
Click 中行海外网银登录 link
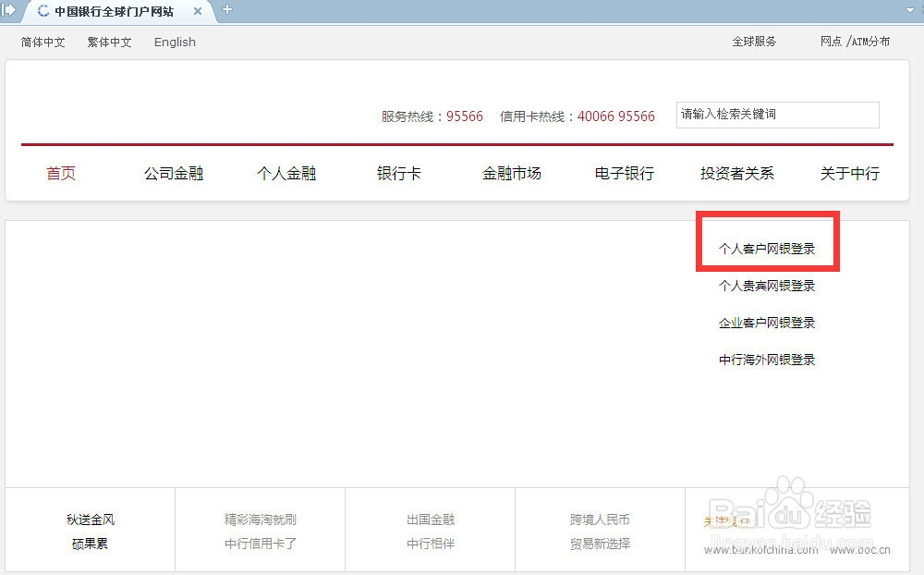[x=767, y=360]
